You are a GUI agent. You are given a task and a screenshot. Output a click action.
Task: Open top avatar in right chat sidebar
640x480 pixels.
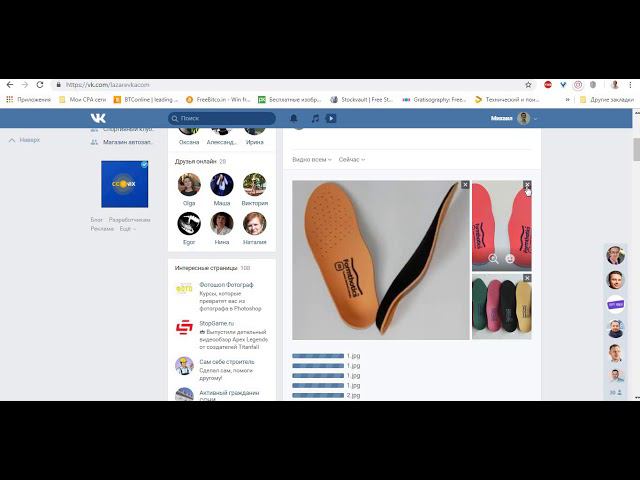(x=615, y=256)
